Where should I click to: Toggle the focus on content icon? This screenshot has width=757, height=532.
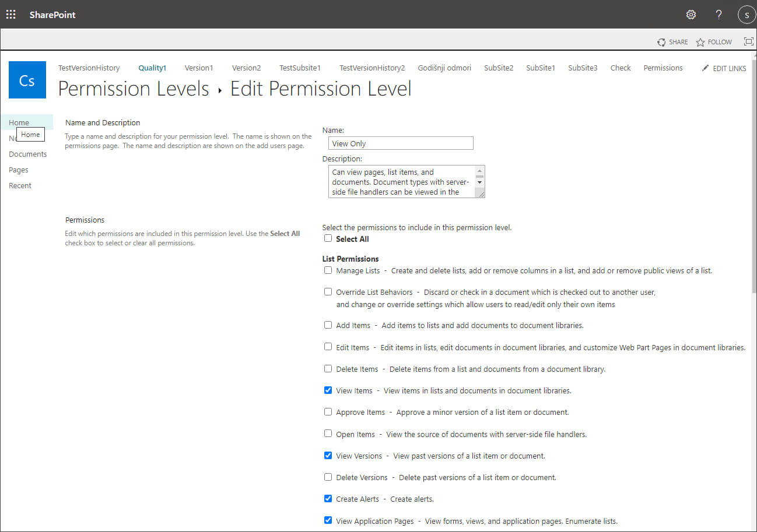point(749,41)
